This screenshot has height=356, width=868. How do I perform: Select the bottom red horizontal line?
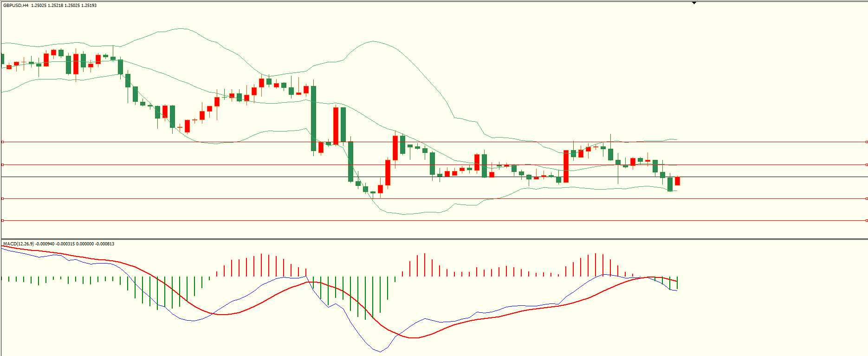click(434, 220)
